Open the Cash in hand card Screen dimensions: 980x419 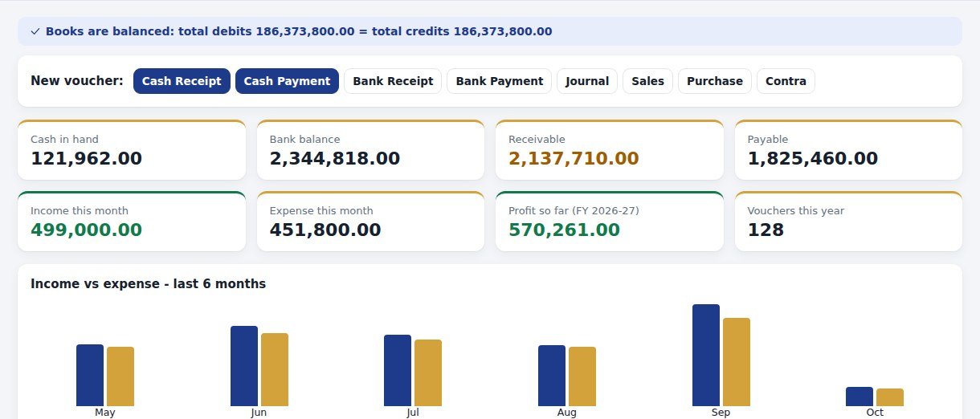[x=132, y=150]
